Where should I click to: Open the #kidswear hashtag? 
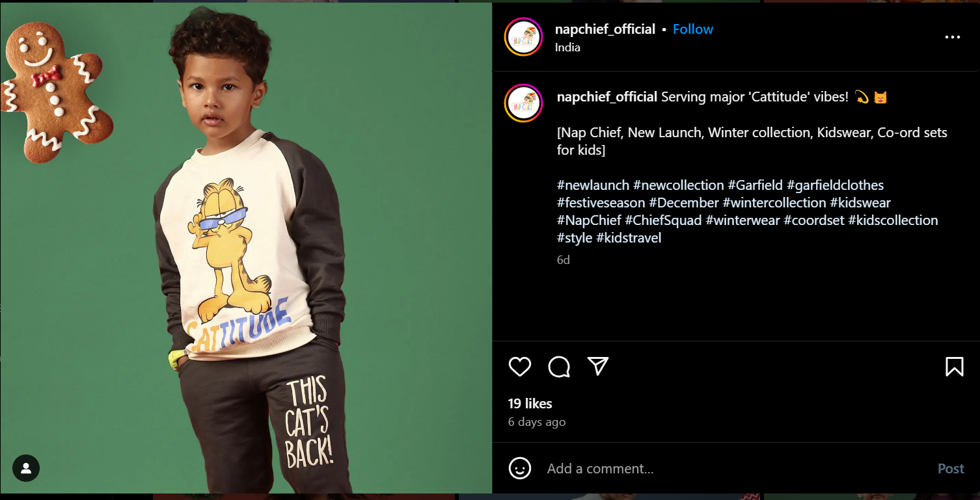point(860,203)
